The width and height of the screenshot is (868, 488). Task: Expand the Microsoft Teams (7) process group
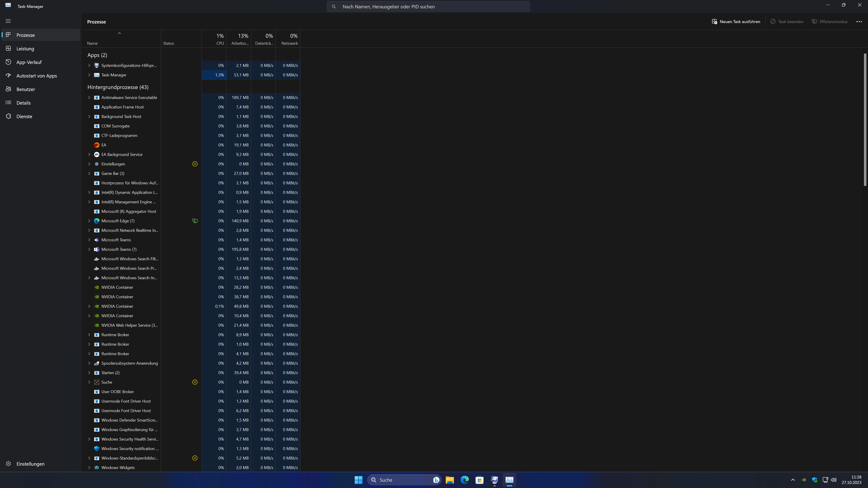[x=89, y=249]
